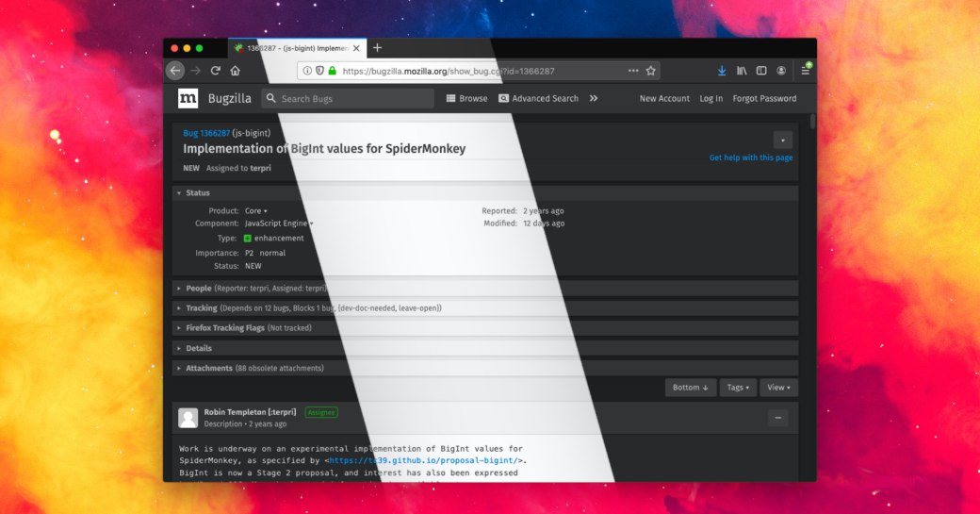The width and height of the screenshot is (980, 514).
Task: Expand the People section
Action: [x=485, y=289]
